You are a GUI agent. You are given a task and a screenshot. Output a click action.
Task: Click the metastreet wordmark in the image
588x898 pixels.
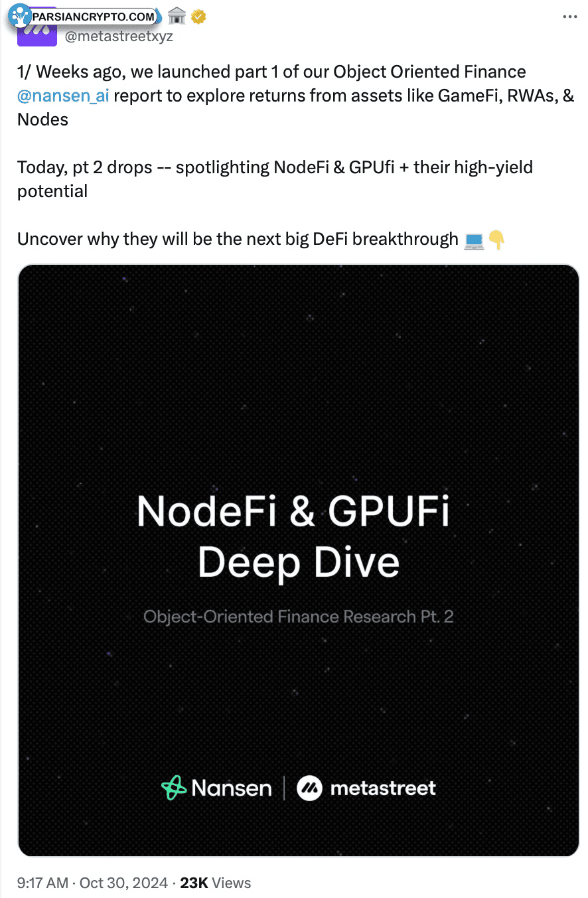383,788
